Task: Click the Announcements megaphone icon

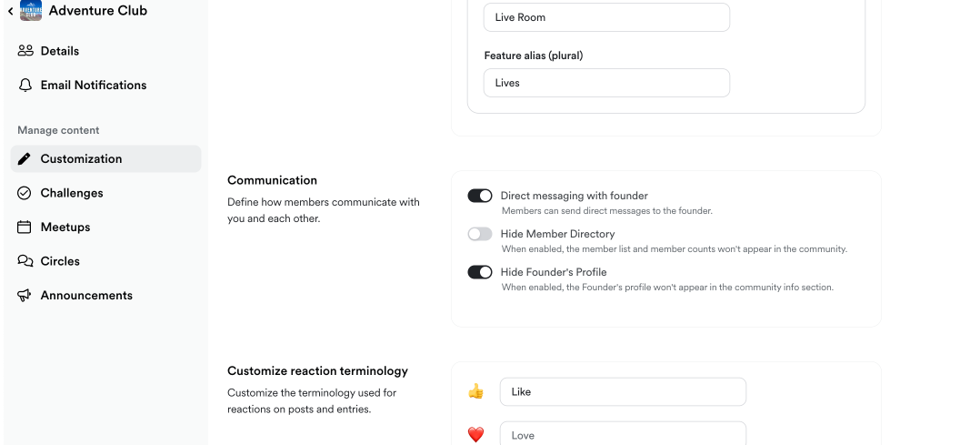Action: pyautogui.click(x=25, y=296)
